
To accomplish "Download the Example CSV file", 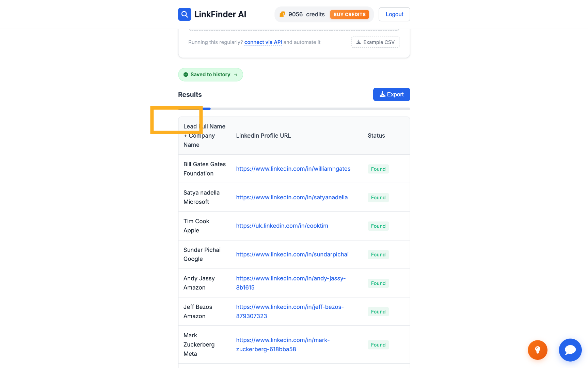I will (376, 42).
